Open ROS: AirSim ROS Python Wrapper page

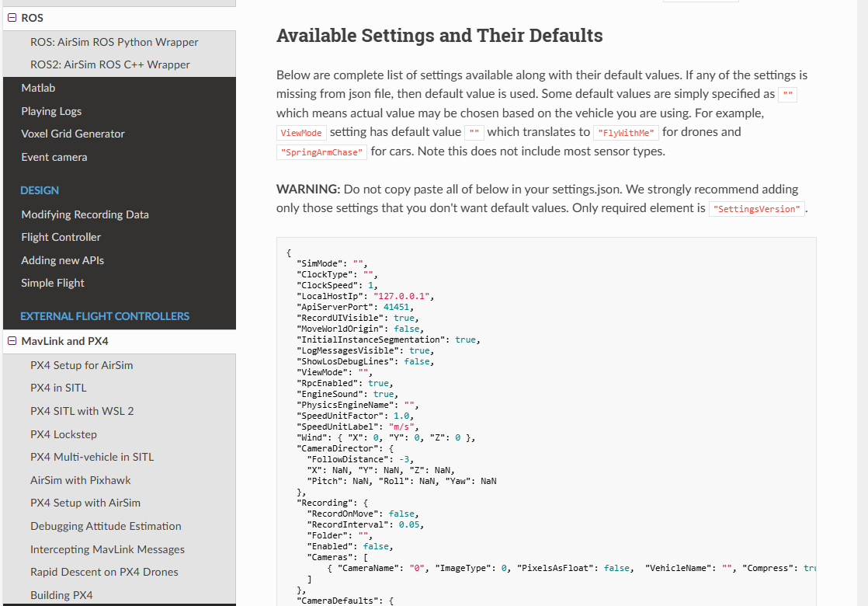(114, 42)
